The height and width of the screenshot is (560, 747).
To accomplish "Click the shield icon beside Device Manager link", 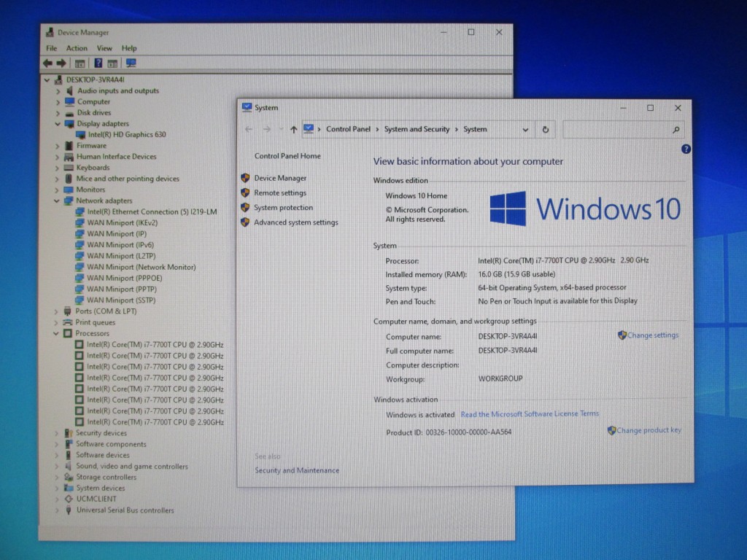I will 245,178.
